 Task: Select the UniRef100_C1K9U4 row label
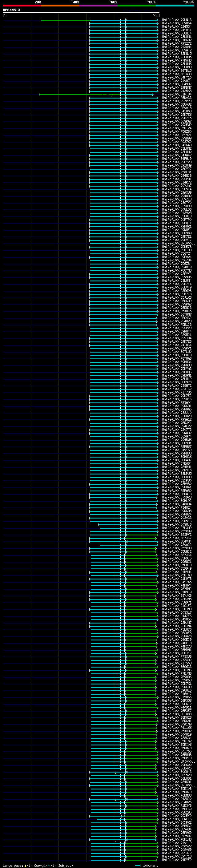[176, 572]
